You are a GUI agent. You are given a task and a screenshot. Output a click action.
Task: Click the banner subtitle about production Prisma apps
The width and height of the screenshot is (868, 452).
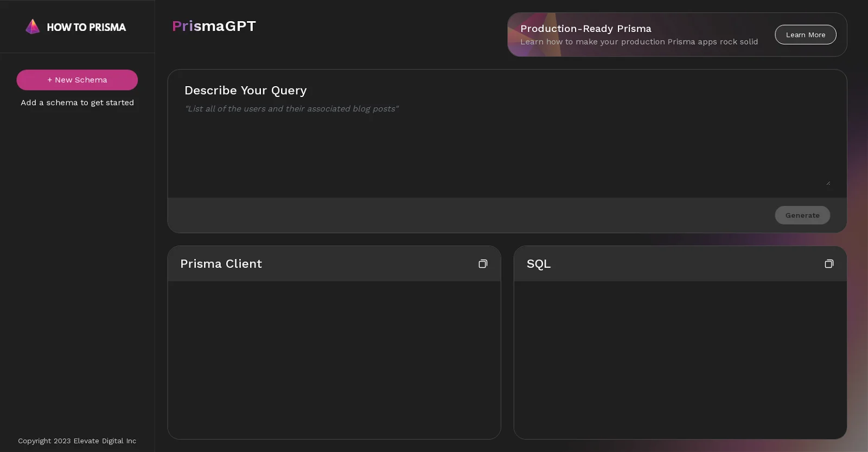click(639, 42)
